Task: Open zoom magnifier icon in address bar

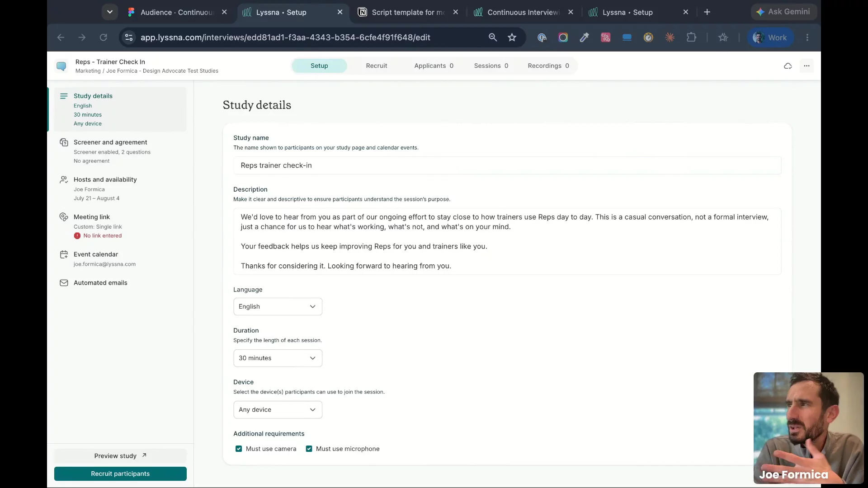Action: click(493, 38)
